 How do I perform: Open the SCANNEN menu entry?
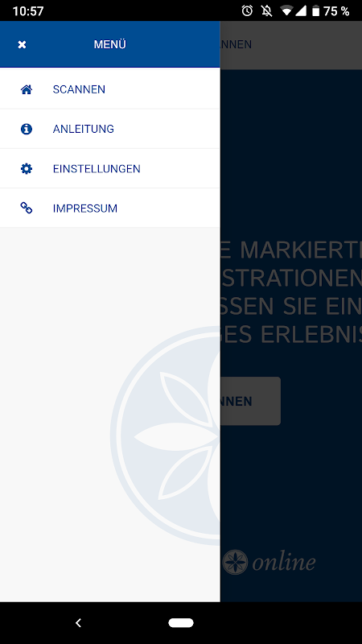pyautogui.click(x=110, y=89)
